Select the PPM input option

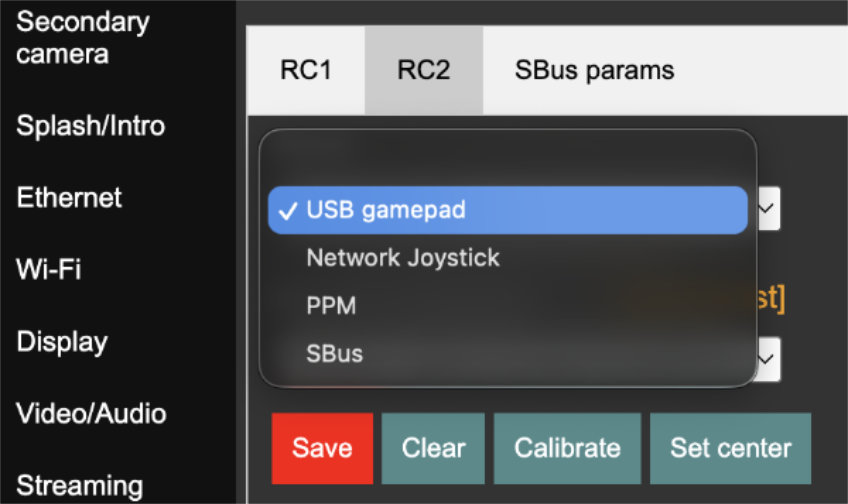coord(329,306)
